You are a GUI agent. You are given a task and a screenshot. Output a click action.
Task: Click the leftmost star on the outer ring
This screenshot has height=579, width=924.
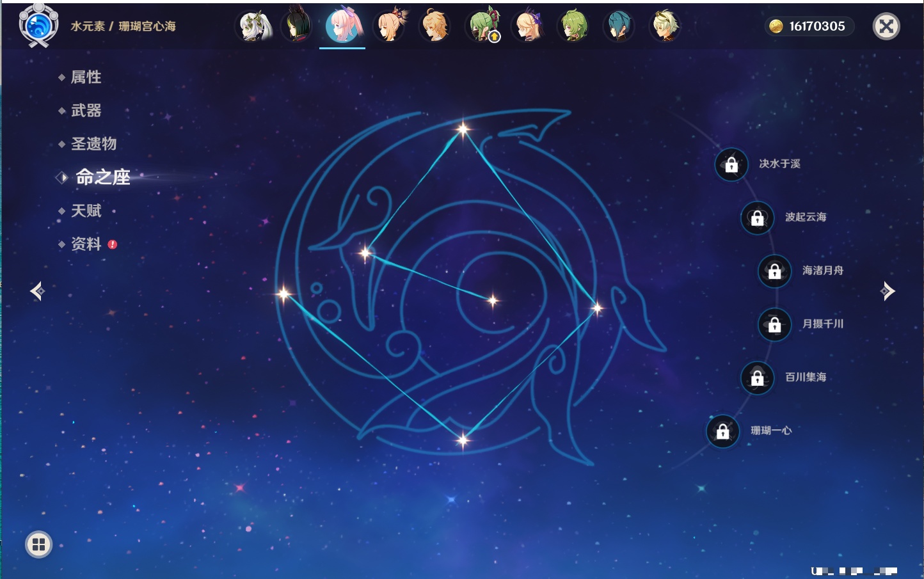pyautogui.click(x=283, y=294)
